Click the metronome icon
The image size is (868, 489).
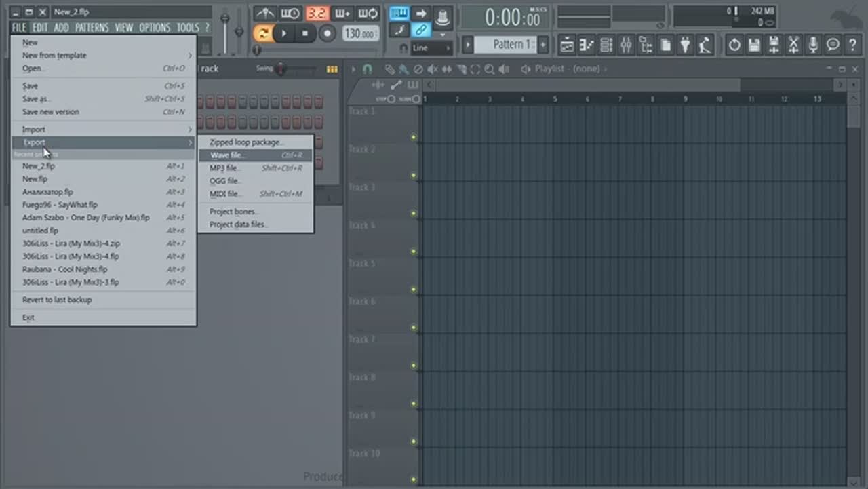[x=264, y=14]
